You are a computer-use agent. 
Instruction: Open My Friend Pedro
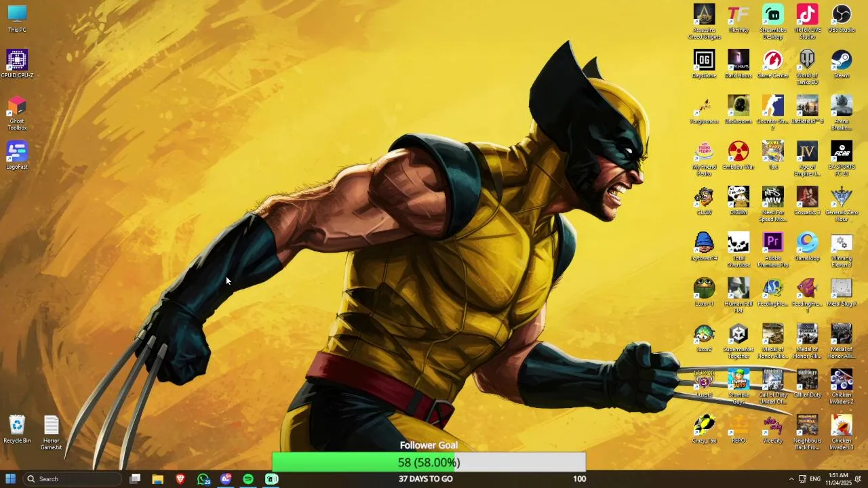[704, 158]
